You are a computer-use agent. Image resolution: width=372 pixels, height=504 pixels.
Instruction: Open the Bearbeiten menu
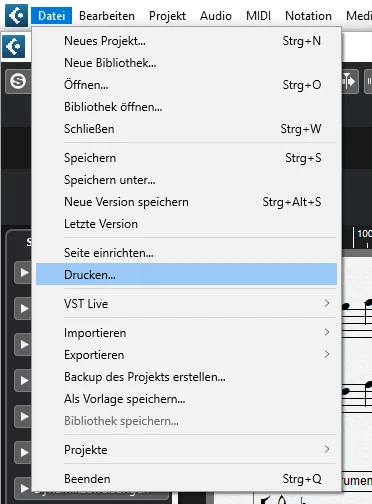tap(107, 16)
